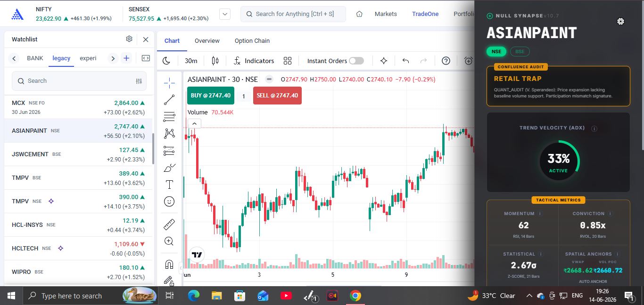Select HCLTECH NSE in watchlist
The image size is (644, 305).
78,249
